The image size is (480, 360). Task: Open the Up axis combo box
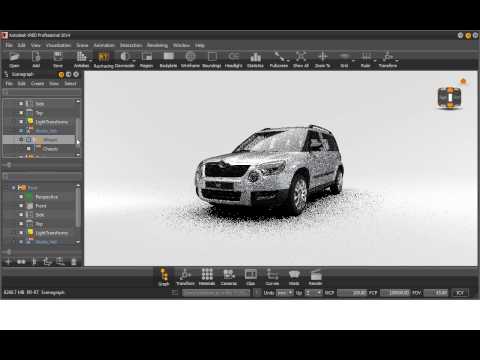point(313,293)
